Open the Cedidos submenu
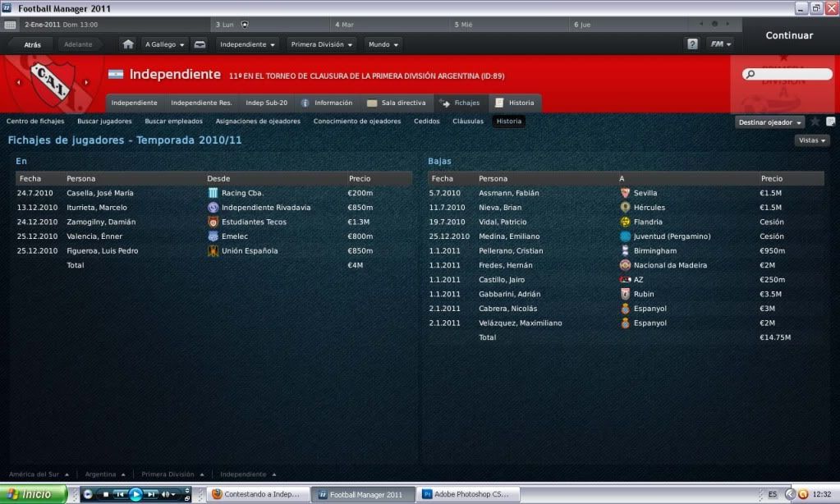840x504 pixels. pos(426,121)
